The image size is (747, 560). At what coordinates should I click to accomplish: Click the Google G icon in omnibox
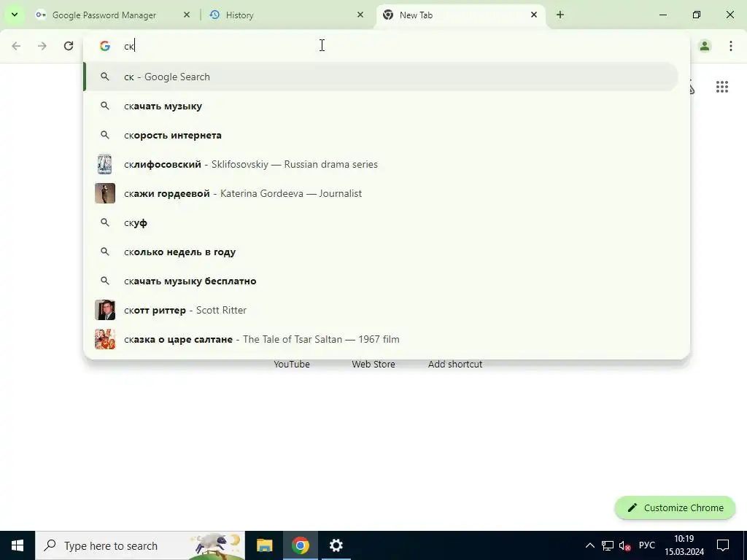click(x=105, y=46)
